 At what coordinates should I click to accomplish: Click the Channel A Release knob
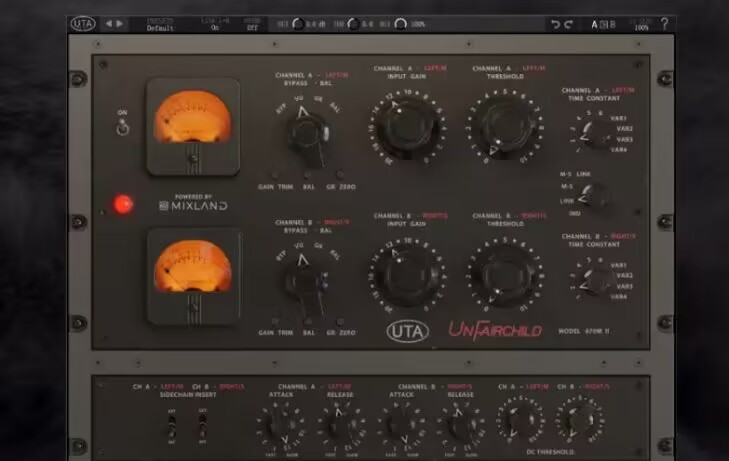point(341,425)
